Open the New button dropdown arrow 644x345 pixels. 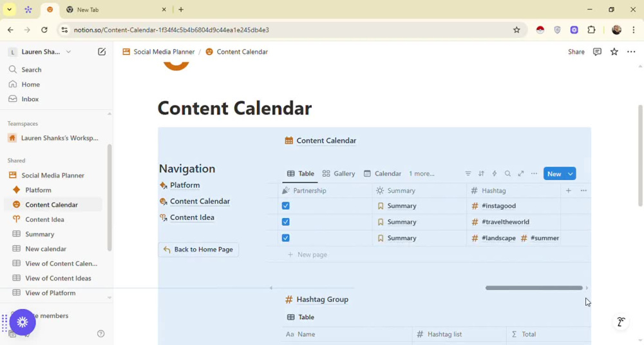point(571,174)
